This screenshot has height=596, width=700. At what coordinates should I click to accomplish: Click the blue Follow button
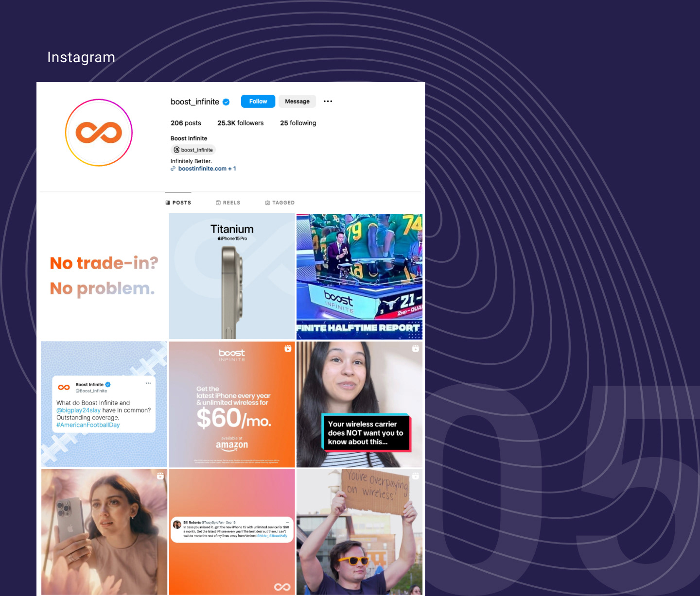pos(258,101)
